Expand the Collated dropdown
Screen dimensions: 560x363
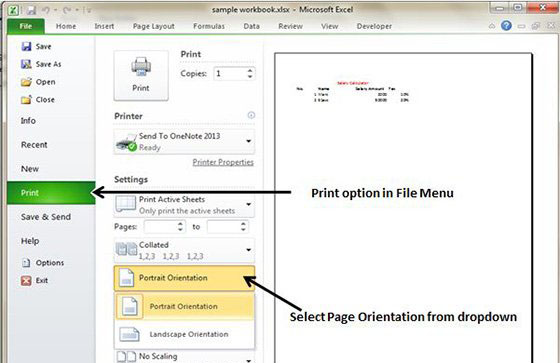point(184,250)
